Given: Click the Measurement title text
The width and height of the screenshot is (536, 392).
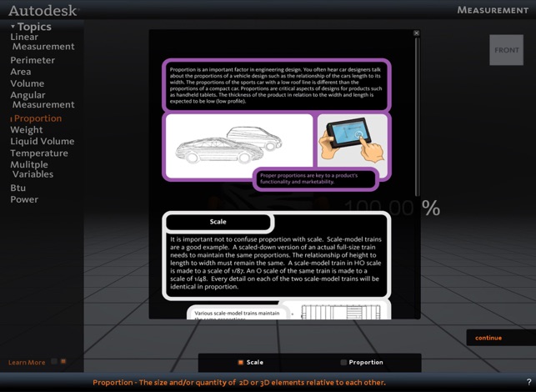Looking at the screenshot, I should (x=493, y=10).
